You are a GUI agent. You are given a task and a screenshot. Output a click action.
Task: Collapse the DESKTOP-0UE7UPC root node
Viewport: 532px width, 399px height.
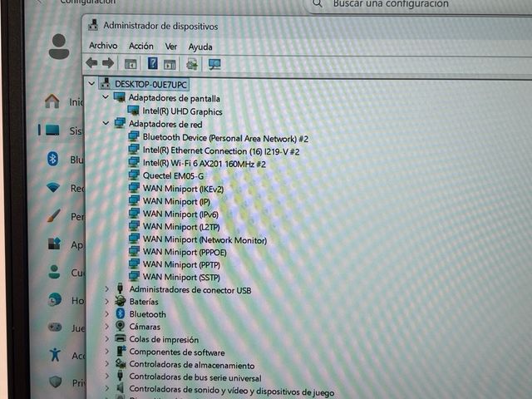pyautogui.click(x=91, y=83)
